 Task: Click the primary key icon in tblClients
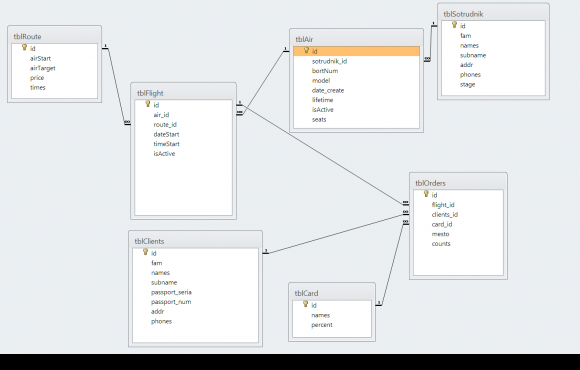[x=145, y=252]
